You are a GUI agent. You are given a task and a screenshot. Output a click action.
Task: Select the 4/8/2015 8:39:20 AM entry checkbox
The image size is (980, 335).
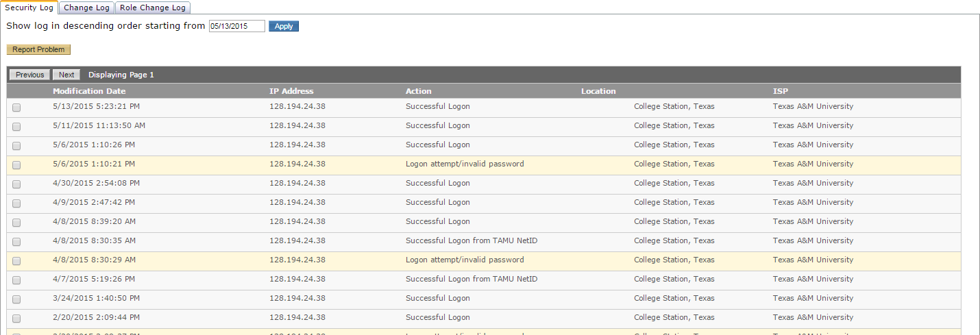click(16, 223)
